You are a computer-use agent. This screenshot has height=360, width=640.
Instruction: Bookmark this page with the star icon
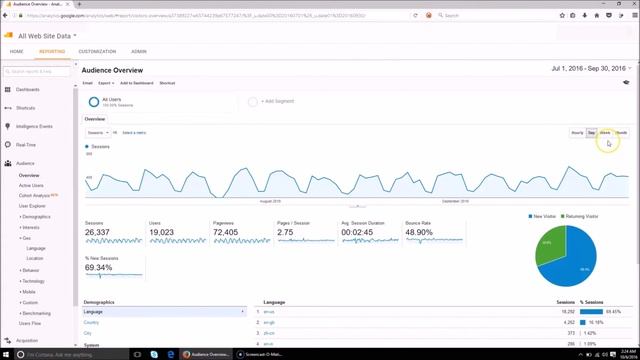(562, 16)
